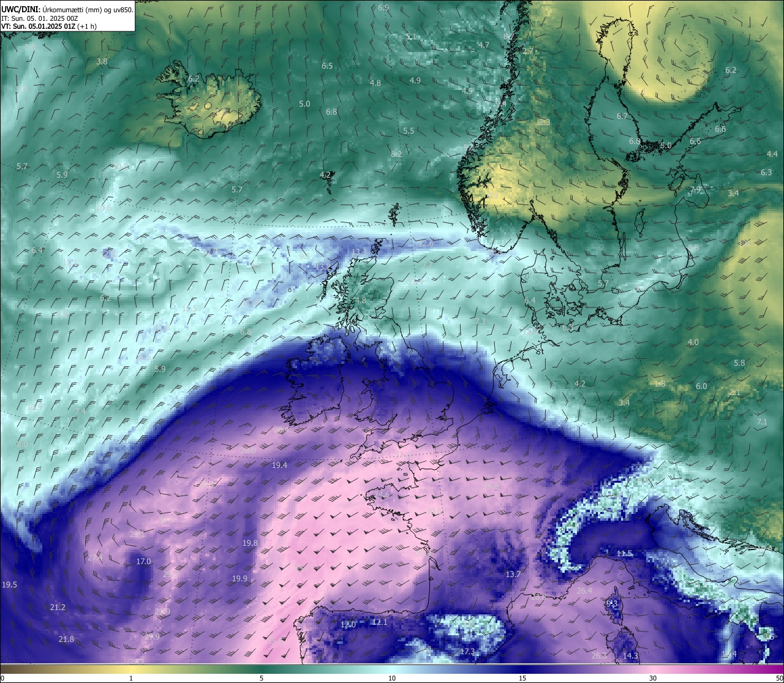Click the "7.9" value on the map
The width and height of the screenshot is (784, 683).
click(x=695, y=190)
